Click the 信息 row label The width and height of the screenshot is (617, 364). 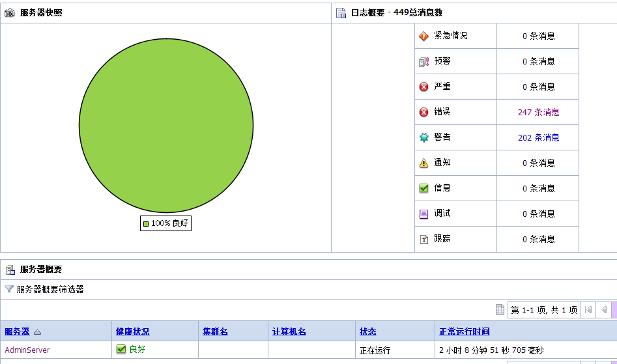(442, 188)
